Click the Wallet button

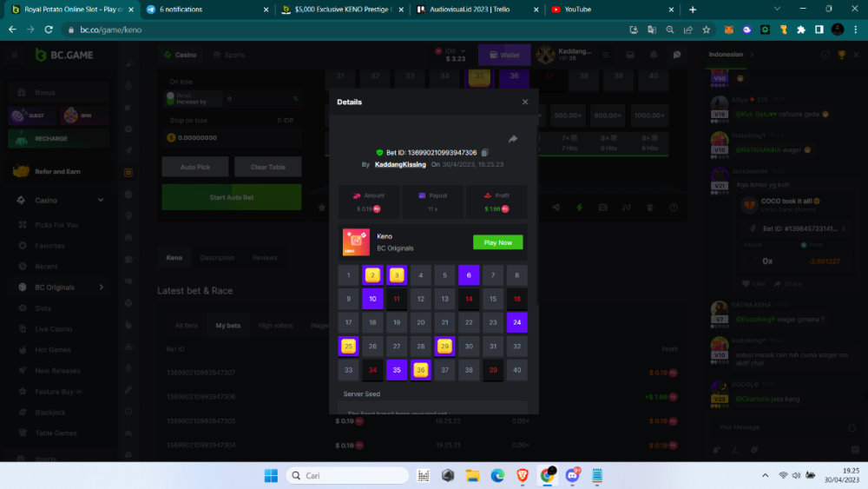tap(504, 55)
